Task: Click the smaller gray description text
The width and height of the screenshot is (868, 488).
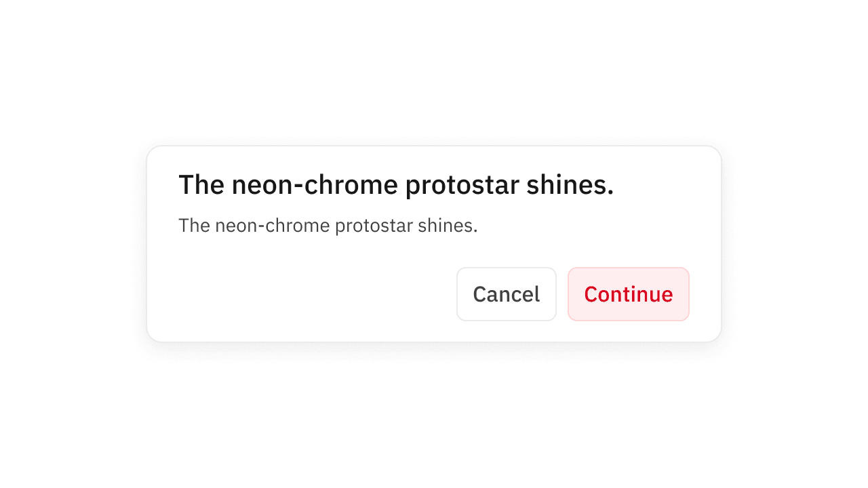Action: click(328, 226)
